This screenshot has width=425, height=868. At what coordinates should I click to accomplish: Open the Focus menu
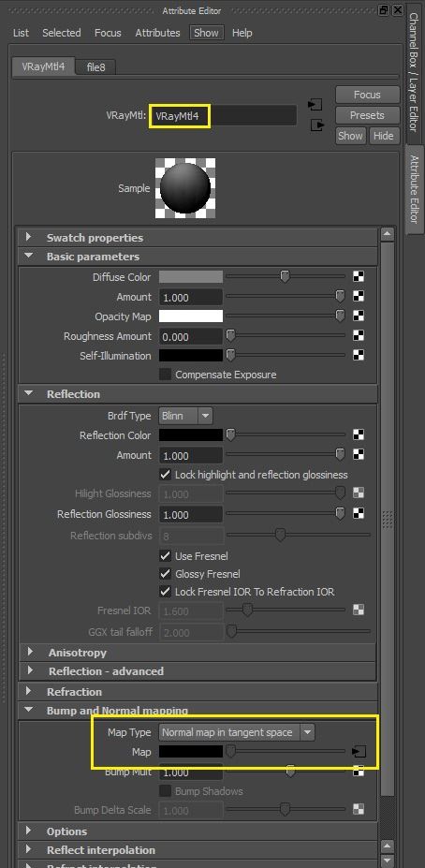click(x=108, y=33)
